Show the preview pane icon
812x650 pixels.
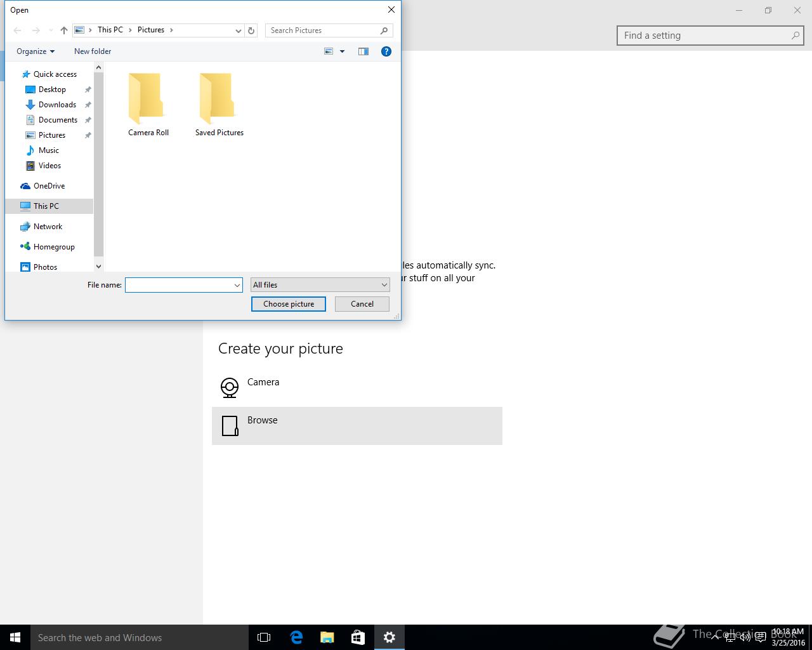point(363,51)
